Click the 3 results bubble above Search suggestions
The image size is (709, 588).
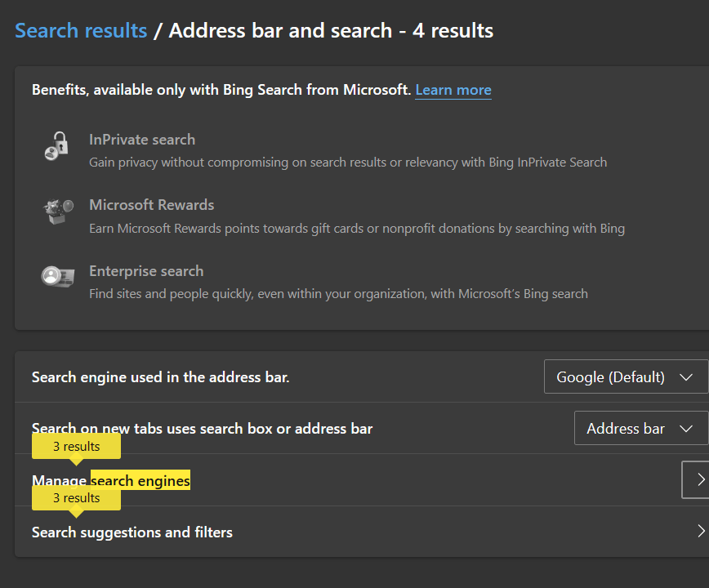pos(76,498)
